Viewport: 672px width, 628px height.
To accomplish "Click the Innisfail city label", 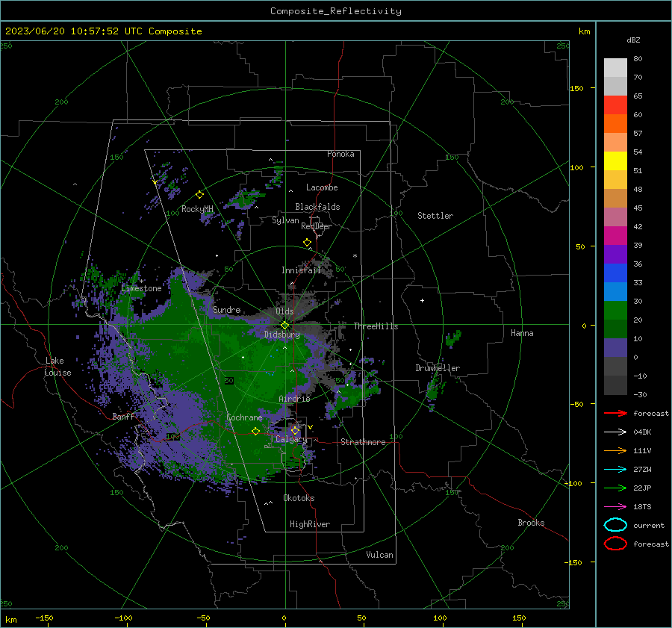I will point(301,270).
